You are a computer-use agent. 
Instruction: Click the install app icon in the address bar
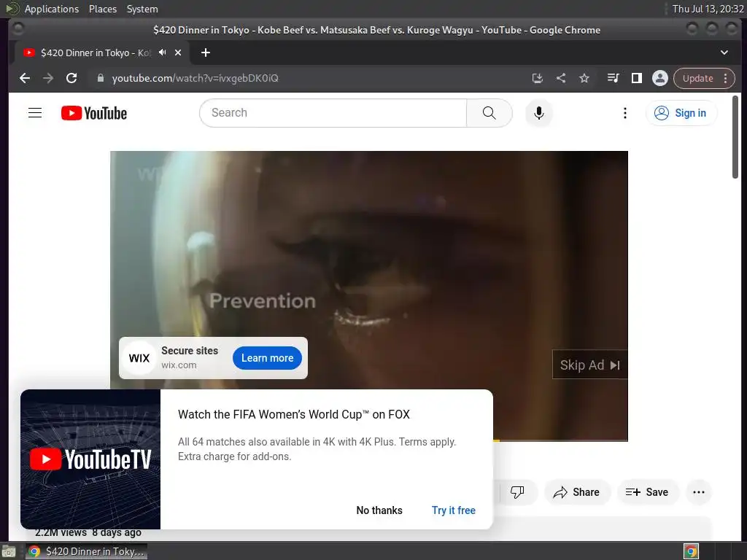click(x=538, y=78)
